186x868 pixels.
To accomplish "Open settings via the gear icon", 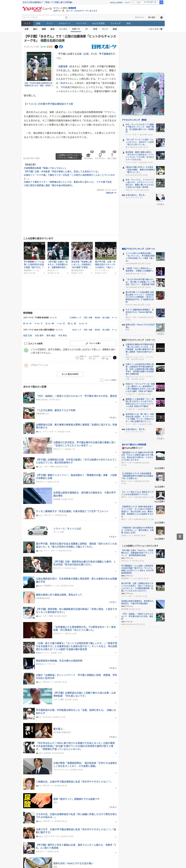I will [x=161, y=18].
